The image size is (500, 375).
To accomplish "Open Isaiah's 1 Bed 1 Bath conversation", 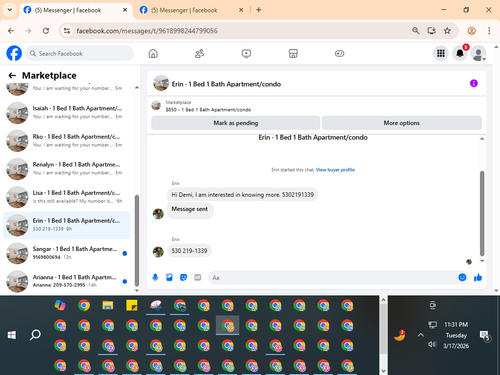I will (x=67, y=113).
